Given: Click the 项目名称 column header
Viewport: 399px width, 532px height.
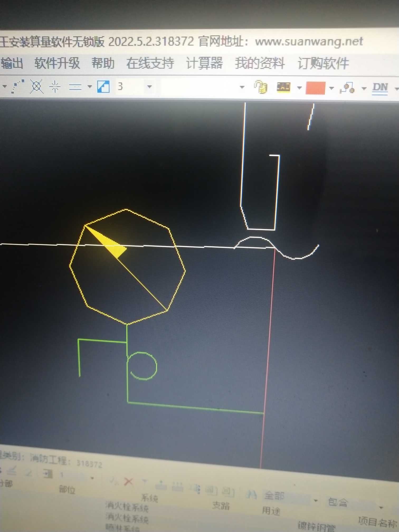Looking at the screenshot, I should [x=377, y=523].
